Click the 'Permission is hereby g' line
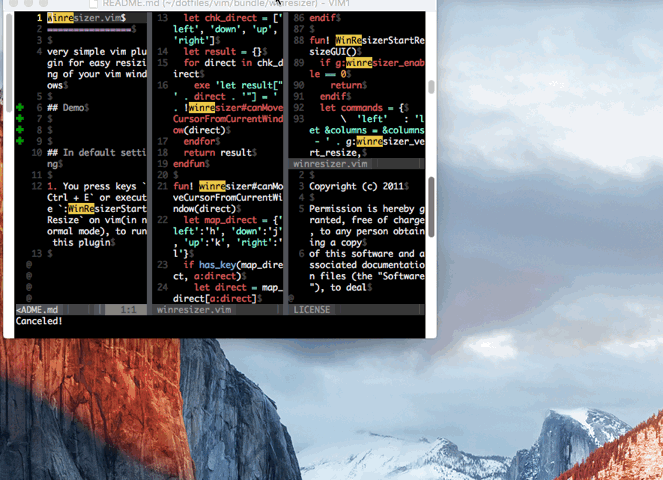 pyautogui.click(x=367, y=208)
